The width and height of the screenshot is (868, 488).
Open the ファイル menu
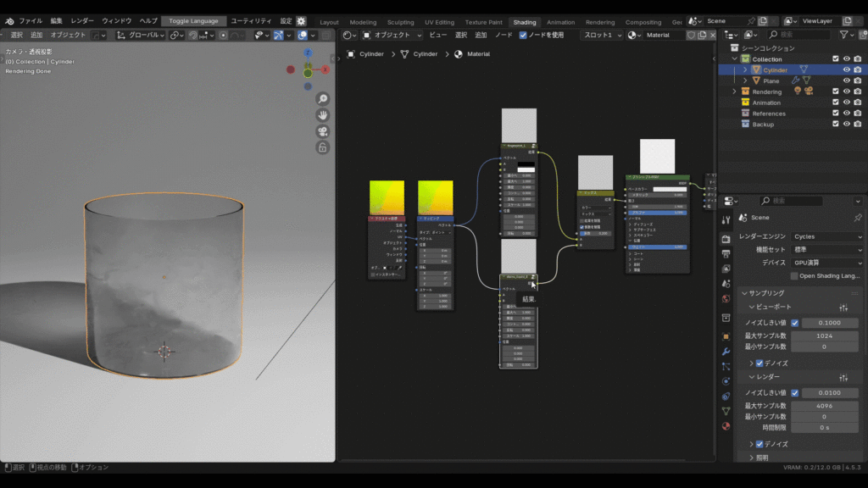(x=31, y=20)
